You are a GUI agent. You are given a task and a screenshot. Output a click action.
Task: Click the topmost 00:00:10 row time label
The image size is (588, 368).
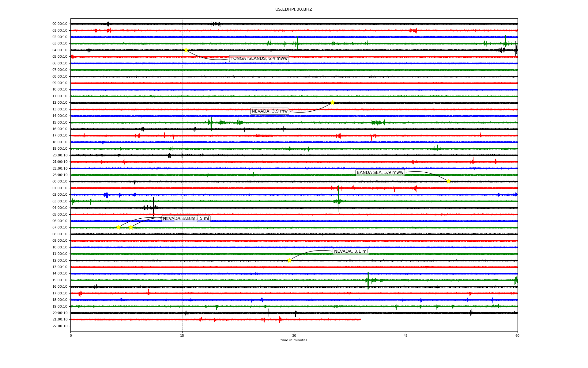[60, 24]
